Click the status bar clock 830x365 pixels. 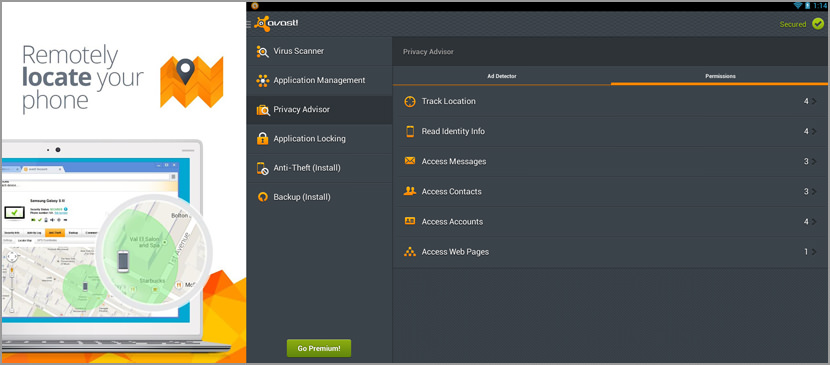point(820,5)
